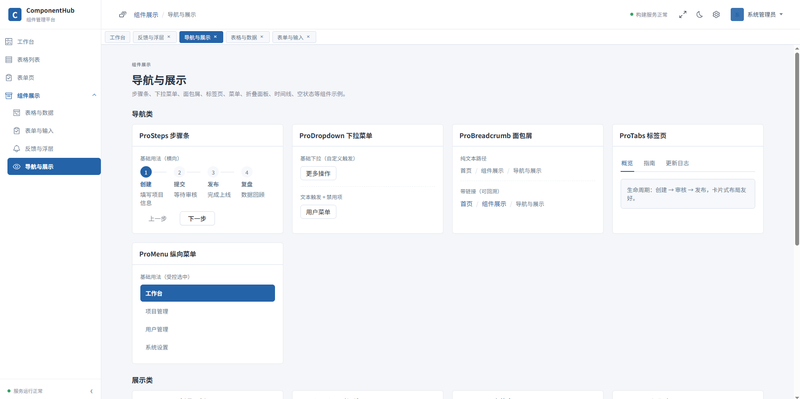
Task: Click the 展示类 section heading
Action: 142,381
